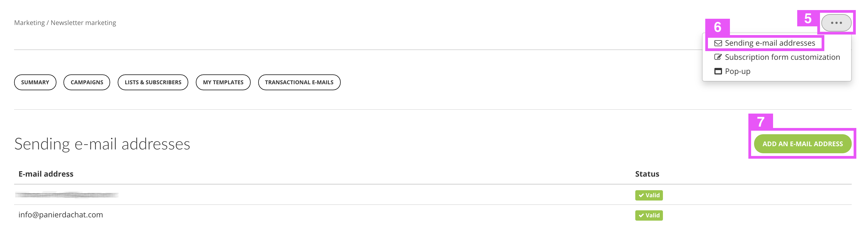
Task: Go to the Summary tab
Action: 35,82
